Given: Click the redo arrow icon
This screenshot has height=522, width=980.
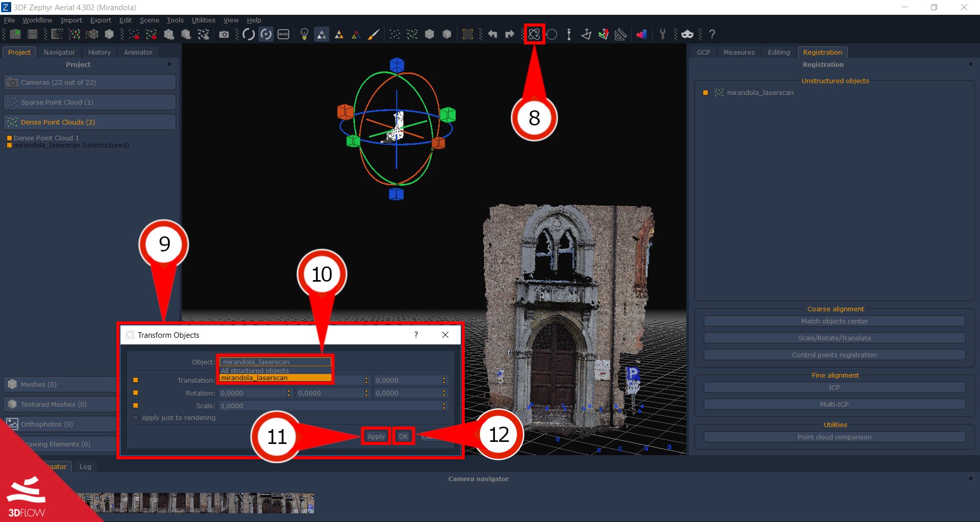Looking at the screenshot, I should pyautogui.click(x=510, y=34).
